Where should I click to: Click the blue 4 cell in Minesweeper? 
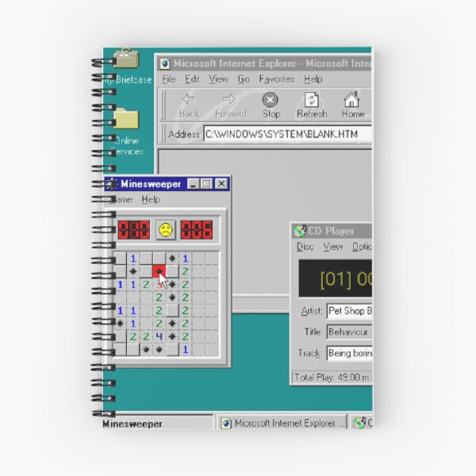pyautogui.click(x=159, y=336)
